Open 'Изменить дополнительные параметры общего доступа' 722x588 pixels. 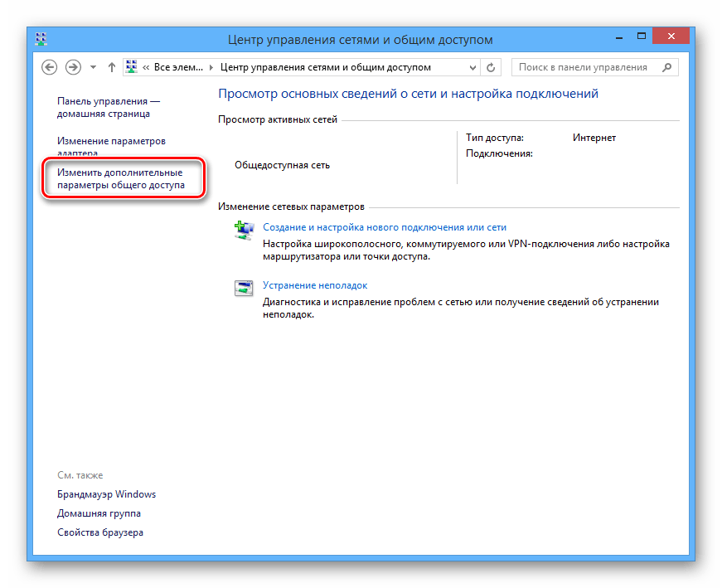click(x=121, y=179)
